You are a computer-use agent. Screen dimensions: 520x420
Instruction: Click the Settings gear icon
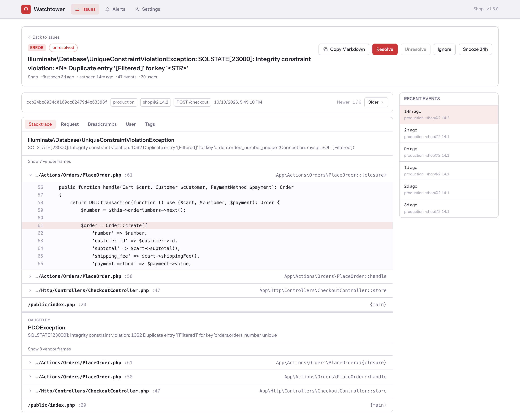point(137,9)
